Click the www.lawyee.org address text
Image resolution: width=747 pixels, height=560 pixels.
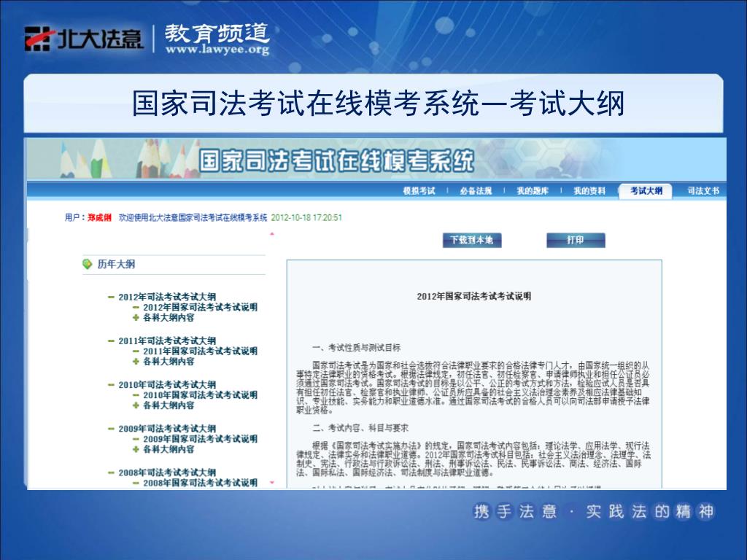(217, 49)
